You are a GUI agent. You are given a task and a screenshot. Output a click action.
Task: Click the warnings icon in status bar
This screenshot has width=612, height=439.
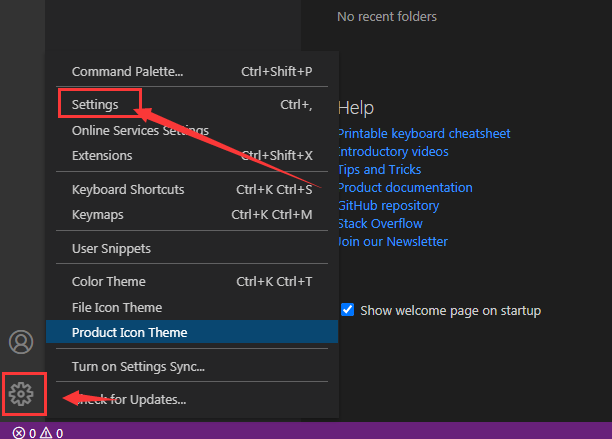[46, 432]
